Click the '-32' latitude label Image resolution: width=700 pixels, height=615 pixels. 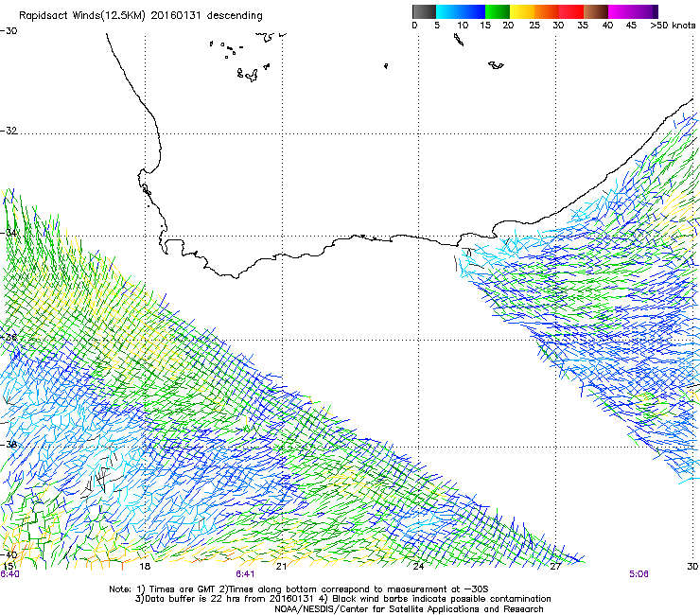coord(9,131)
